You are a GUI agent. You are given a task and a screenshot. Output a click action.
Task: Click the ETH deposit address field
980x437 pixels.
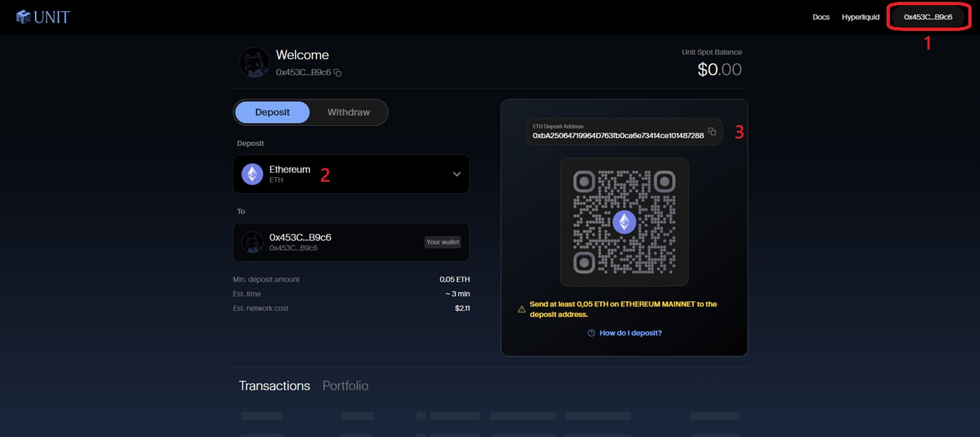coord(624,131)
